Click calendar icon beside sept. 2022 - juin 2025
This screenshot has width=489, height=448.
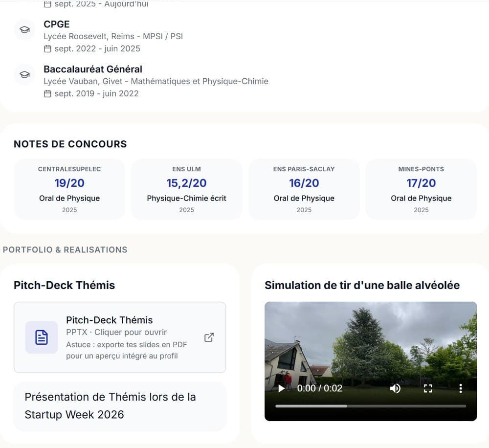click(x=47, y=49)
